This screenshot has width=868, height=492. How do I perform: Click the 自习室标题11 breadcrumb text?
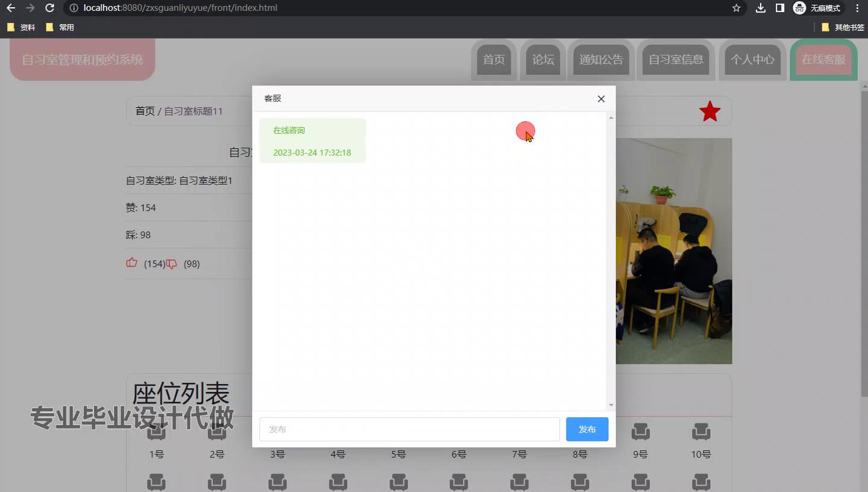pos(193,111)
